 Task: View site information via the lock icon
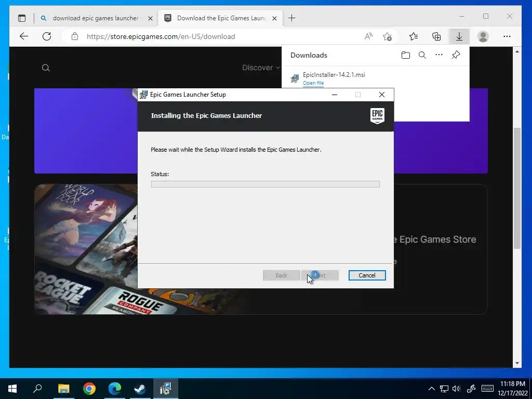coord(75,36)
